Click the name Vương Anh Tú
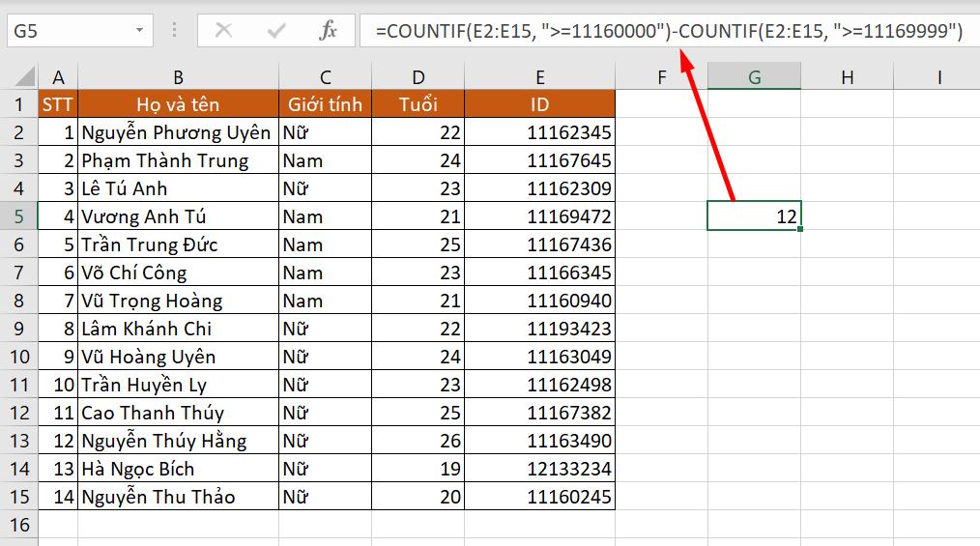 click(x=144, y=216)
